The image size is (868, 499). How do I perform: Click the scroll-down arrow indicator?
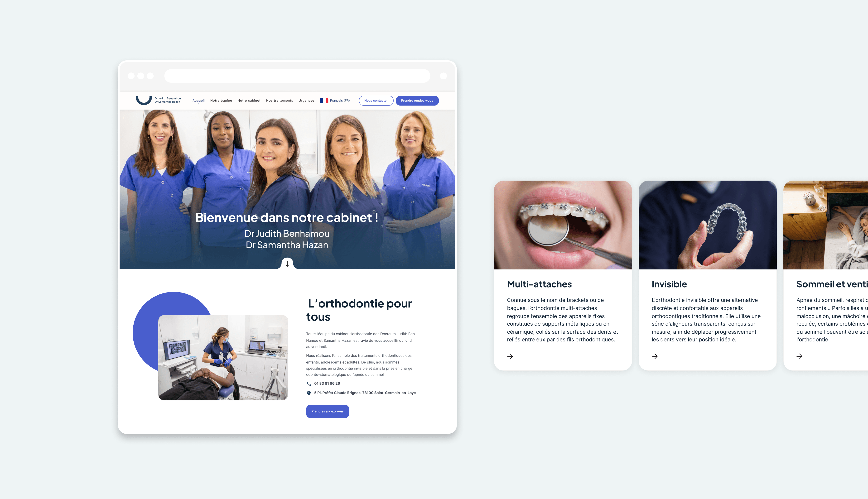pos(287,264)
